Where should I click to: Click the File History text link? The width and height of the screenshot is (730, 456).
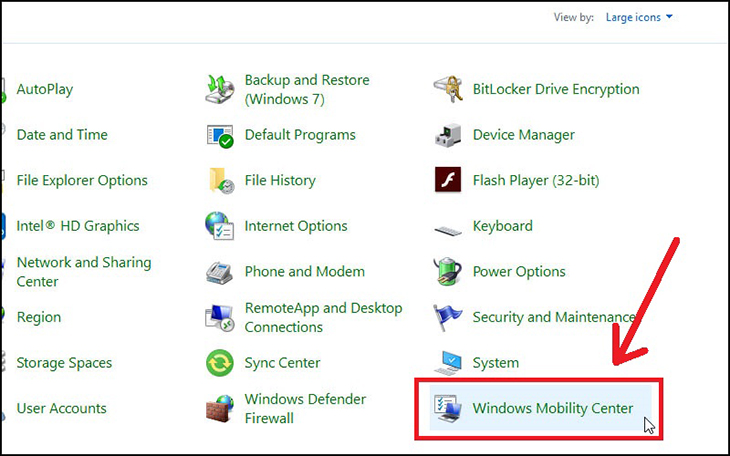coord(280,180)
